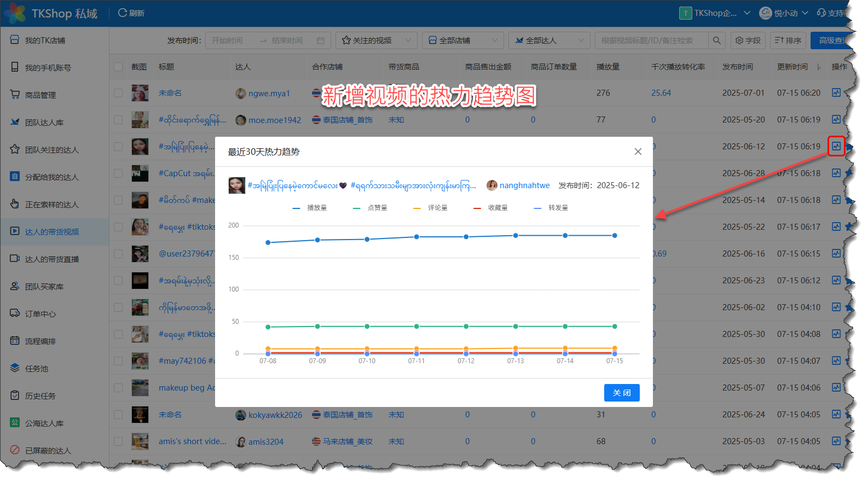Select 达人的带货视频 in sidebar
Screen dimensions: 868x483
pos(55,232)
